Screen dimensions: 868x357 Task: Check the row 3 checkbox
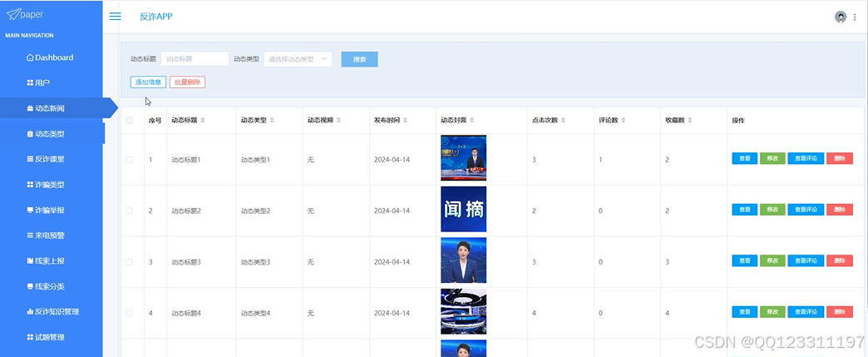(x=129, y=261)
